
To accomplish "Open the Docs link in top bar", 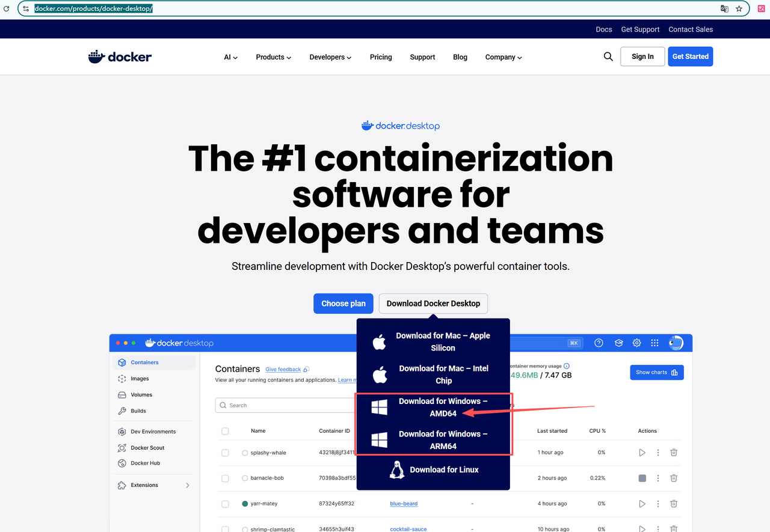I will (x=604, y=29).
